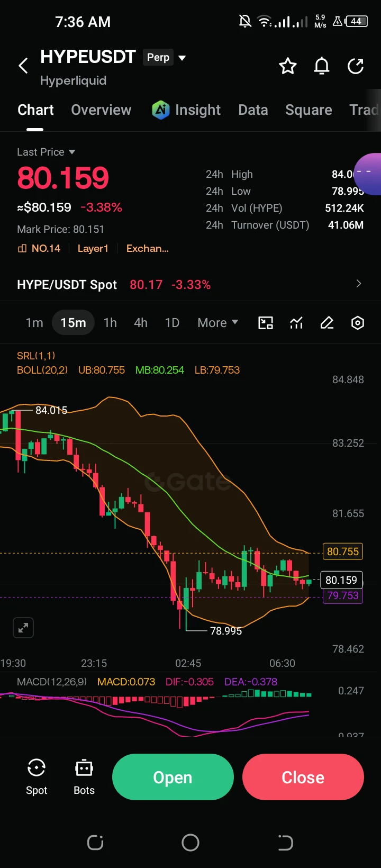
Task: Tap the red Close position button
Action: point(303,777)
